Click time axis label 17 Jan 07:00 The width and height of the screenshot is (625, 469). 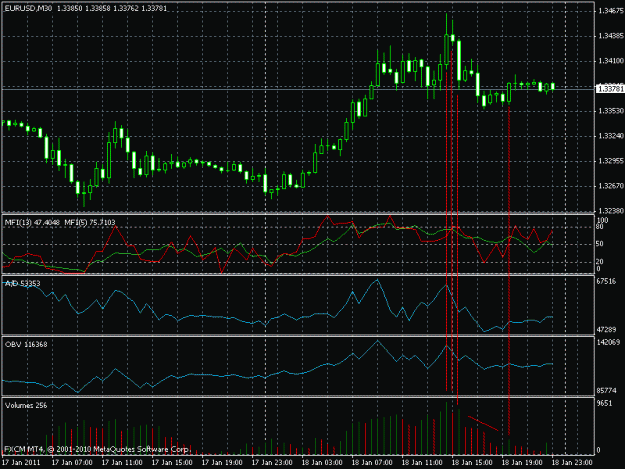click(x=72, y=462)
